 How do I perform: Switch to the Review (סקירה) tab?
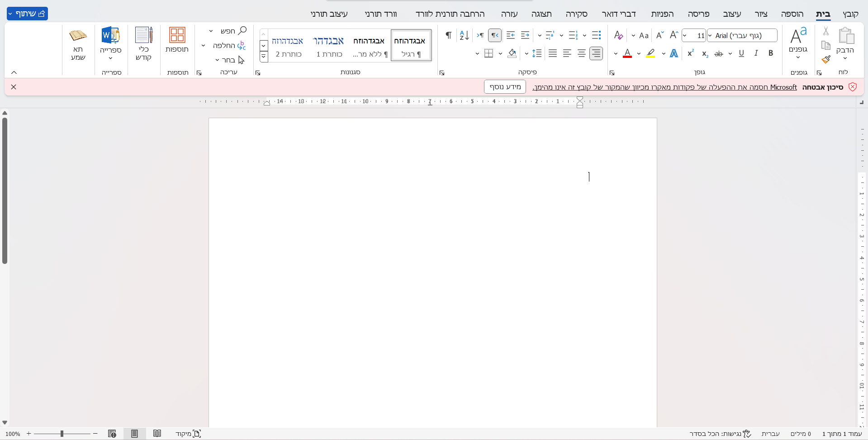point(577,14)
